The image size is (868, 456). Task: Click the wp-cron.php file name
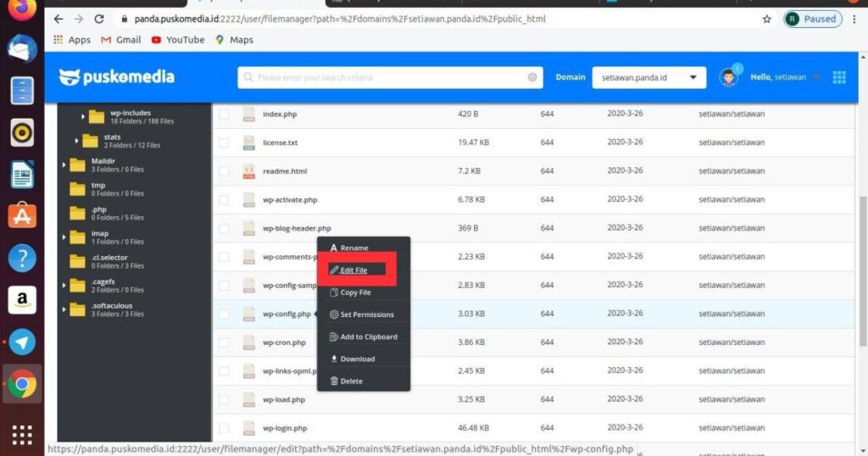click(284, 342)
